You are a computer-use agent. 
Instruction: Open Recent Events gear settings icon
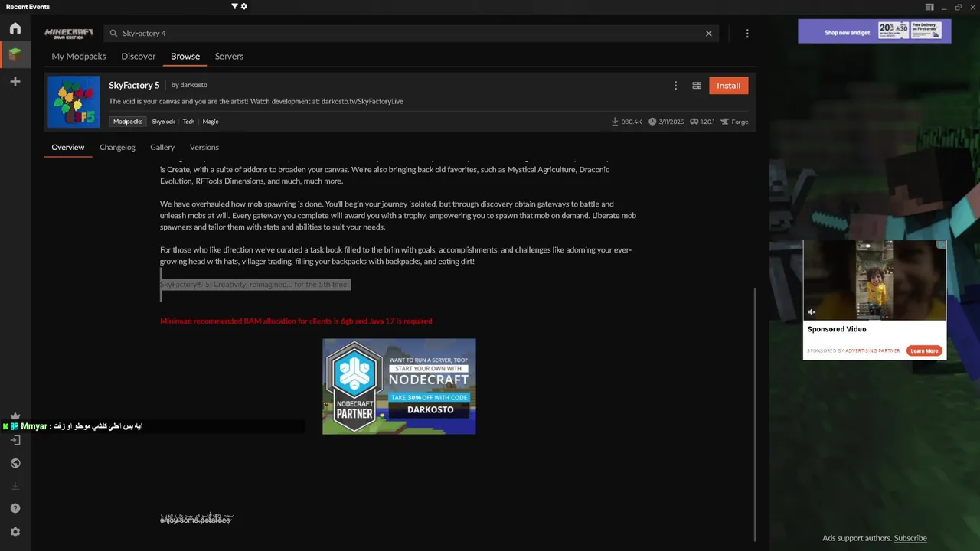pyautogui.click(x=244, y=6)
